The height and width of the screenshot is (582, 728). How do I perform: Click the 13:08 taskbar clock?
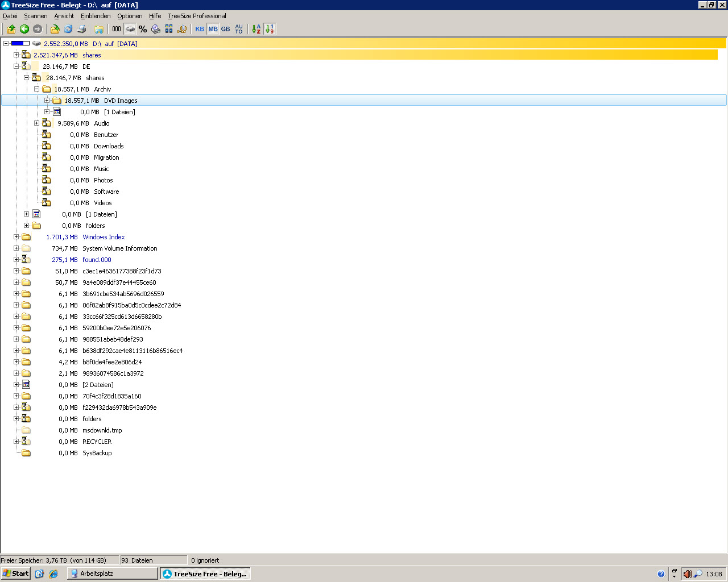(714, 574)
